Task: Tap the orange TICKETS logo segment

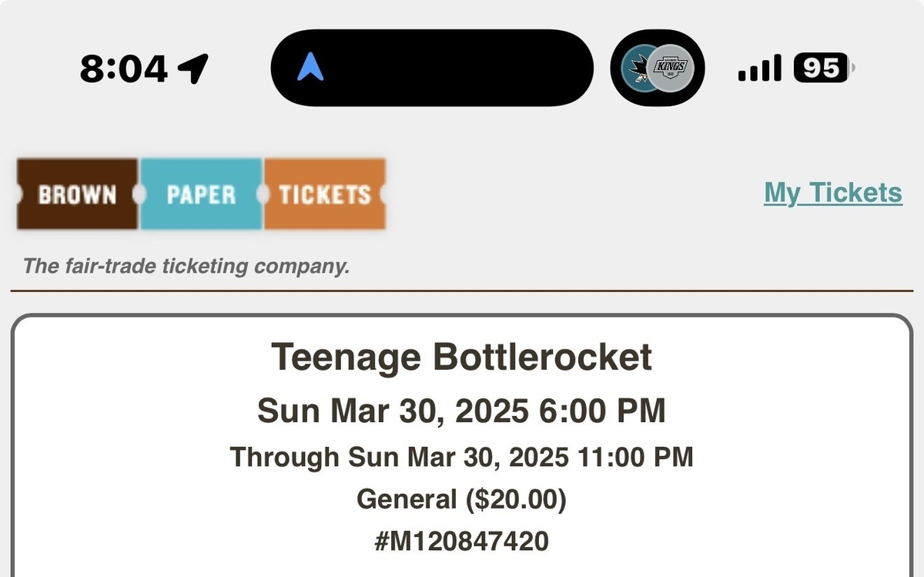Action: click(324, 194)
